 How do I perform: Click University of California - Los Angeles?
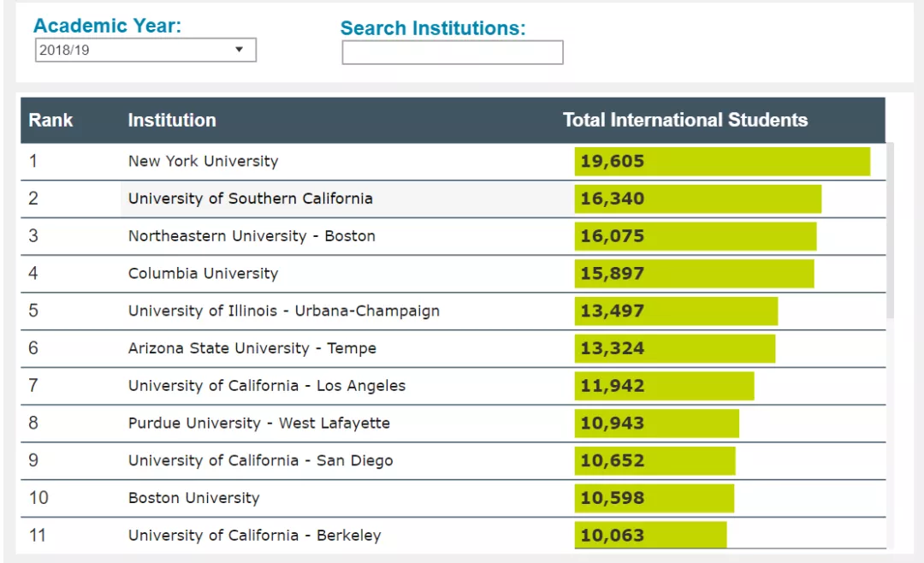click(266, 386)
